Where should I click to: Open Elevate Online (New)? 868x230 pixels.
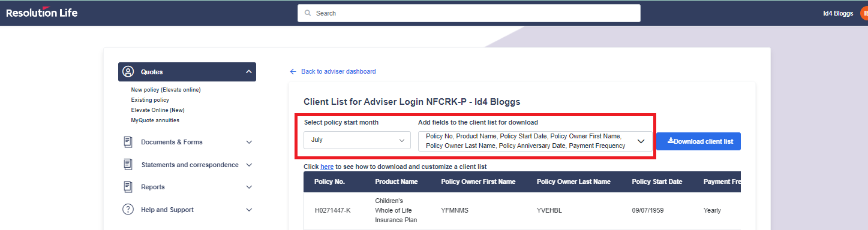pyautogui.click(x=158, y=110)
